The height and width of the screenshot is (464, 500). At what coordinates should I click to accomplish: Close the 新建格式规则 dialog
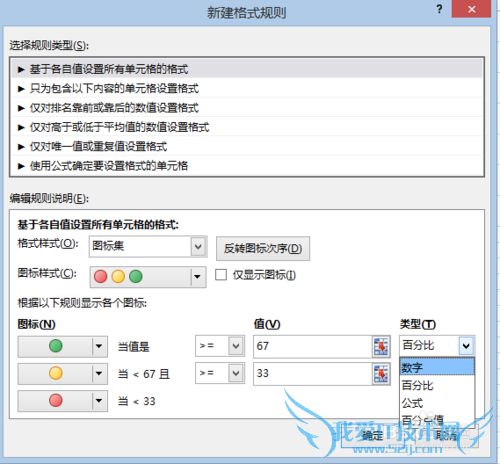[471, 9]
